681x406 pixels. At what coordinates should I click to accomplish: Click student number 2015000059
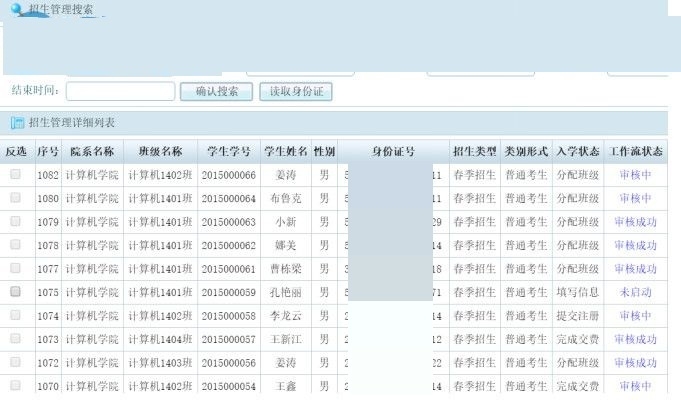pyautogui.click(x=228, y=292)
